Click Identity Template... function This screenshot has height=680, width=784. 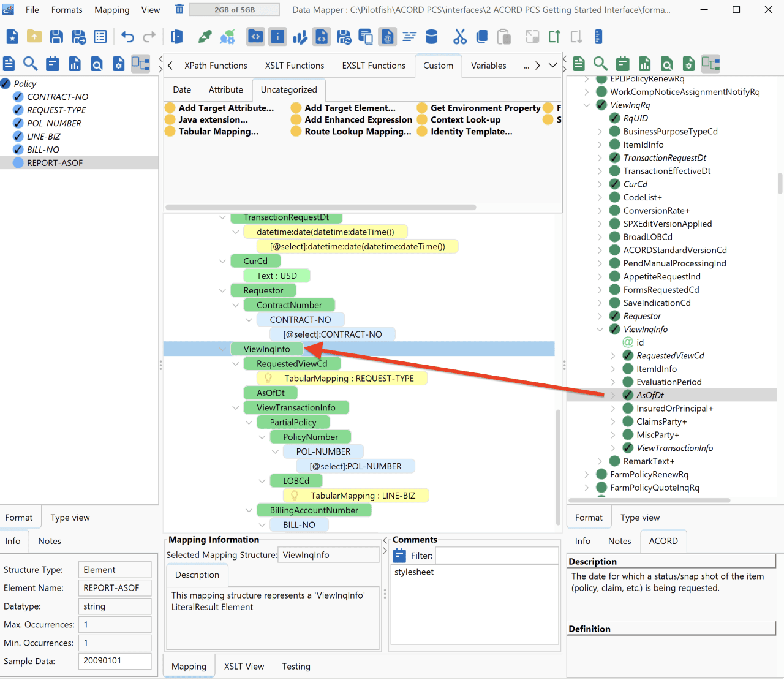pyautogui.click(x=465, y=131)
